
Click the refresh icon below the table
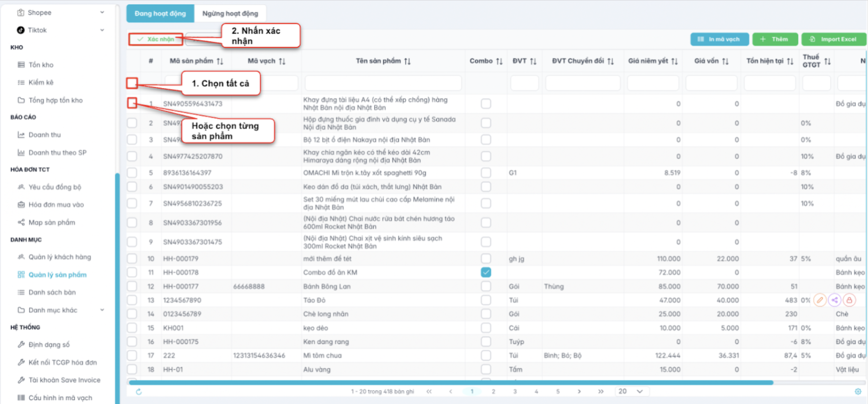139,392
